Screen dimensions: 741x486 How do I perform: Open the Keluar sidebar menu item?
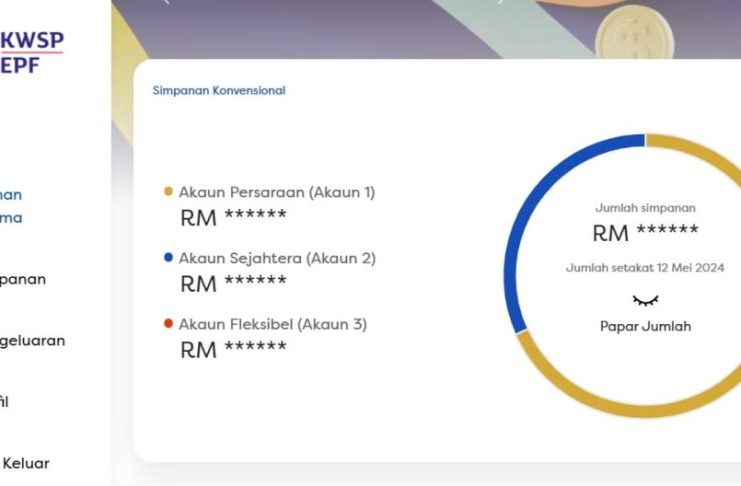26,463
